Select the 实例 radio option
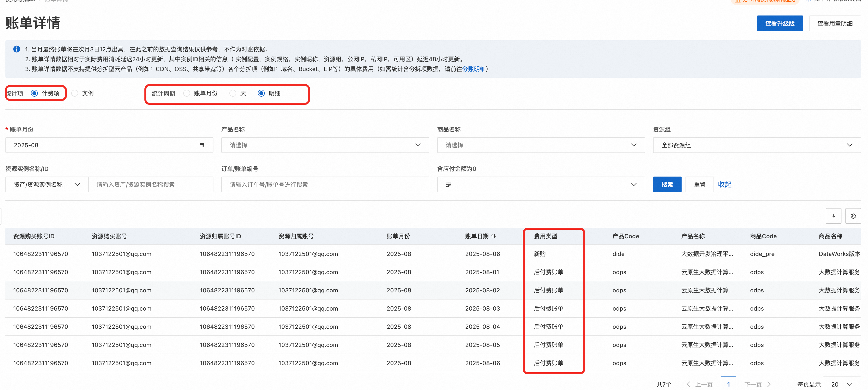The width and height of the screenshot is (868, 390). (75, 93)
